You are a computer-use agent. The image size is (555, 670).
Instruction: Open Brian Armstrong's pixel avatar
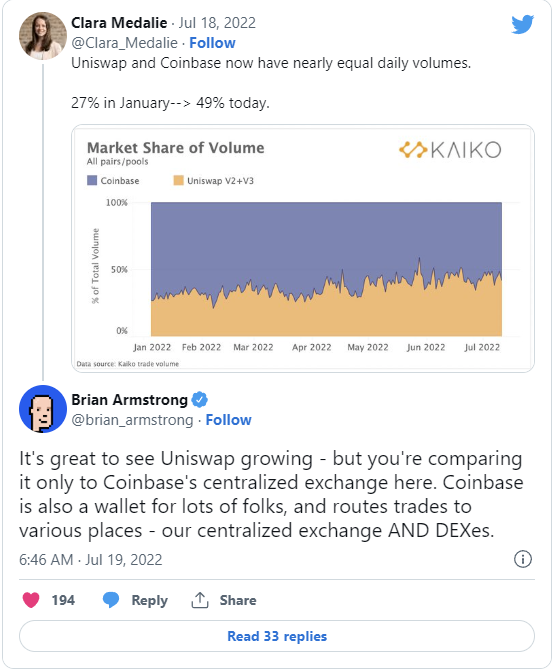(43, 409)
